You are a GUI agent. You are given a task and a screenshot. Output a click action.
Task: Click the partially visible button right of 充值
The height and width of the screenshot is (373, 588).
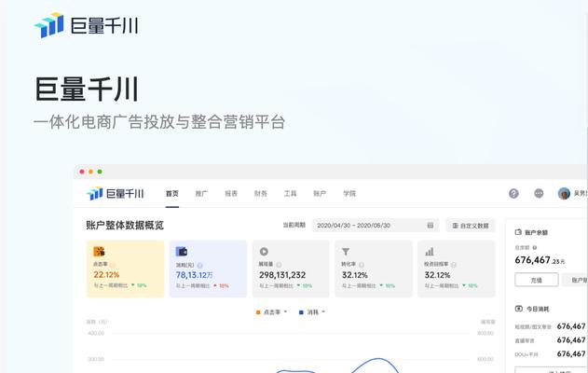(575, 280)
